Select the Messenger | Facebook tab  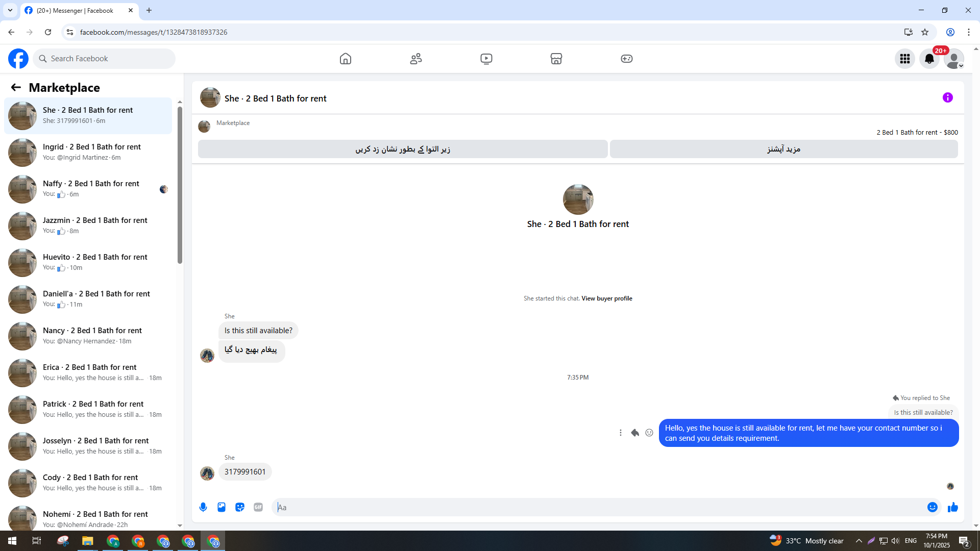coord(80,10)
